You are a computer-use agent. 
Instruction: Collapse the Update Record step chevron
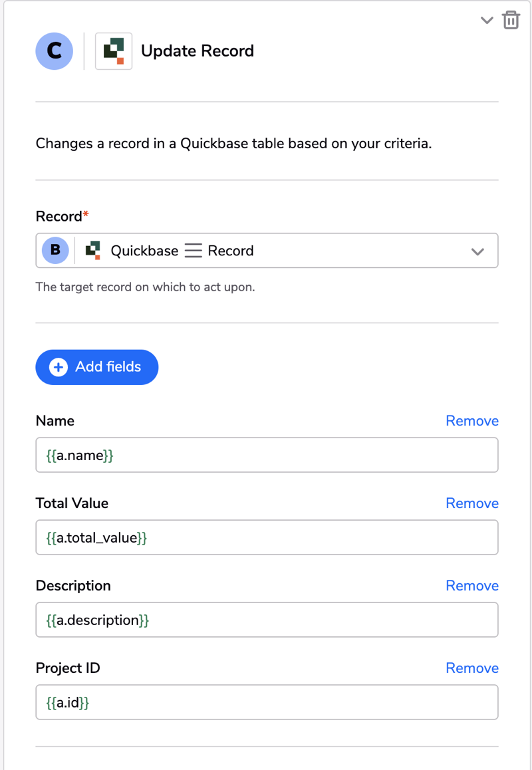pyautogui.click(x=486, y=21)
